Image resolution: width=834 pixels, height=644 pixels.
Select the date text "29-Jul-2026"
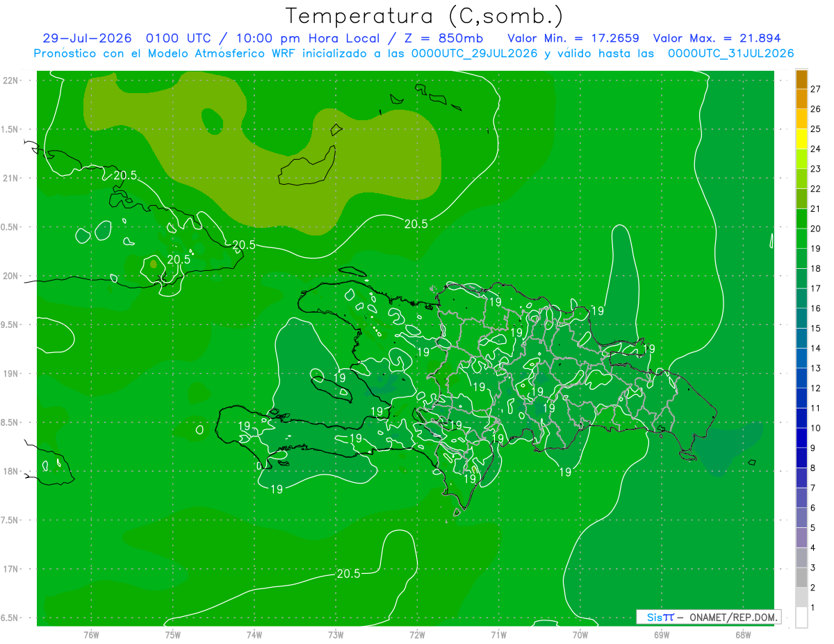click(x=87, y=38)
